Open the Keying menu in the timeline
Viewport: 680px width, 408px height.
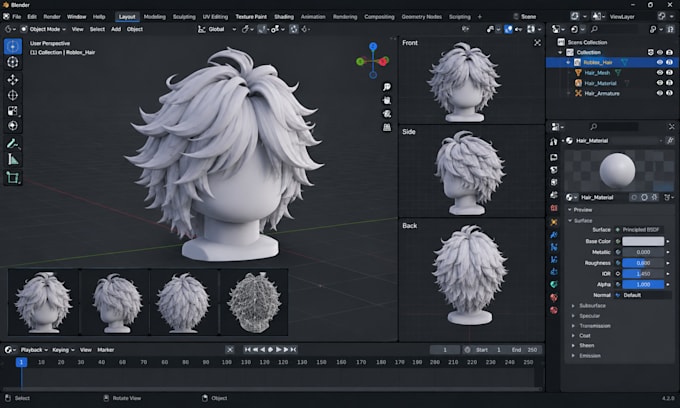(63, 349)
